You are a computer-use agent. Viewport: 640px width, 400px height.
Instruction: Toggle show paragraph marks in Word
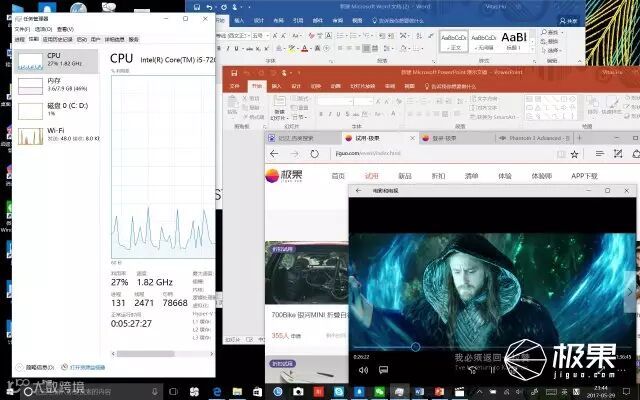click(x=430, y=36)
